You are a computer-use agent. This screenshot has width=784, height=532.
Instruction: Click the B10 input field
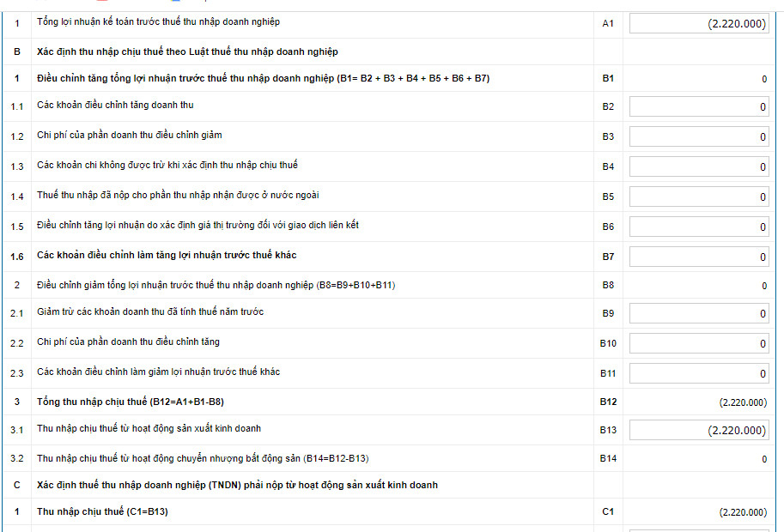[699, 344]
